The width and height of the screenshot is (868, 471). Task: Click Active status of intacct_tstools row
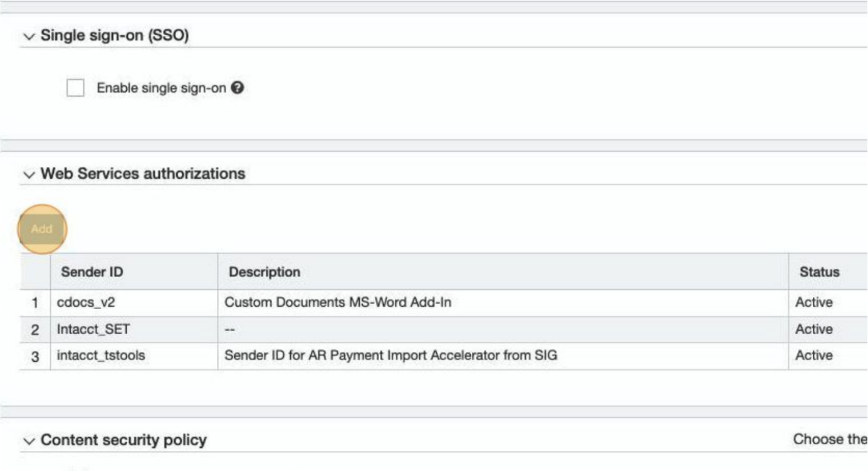tap(813, 356)
